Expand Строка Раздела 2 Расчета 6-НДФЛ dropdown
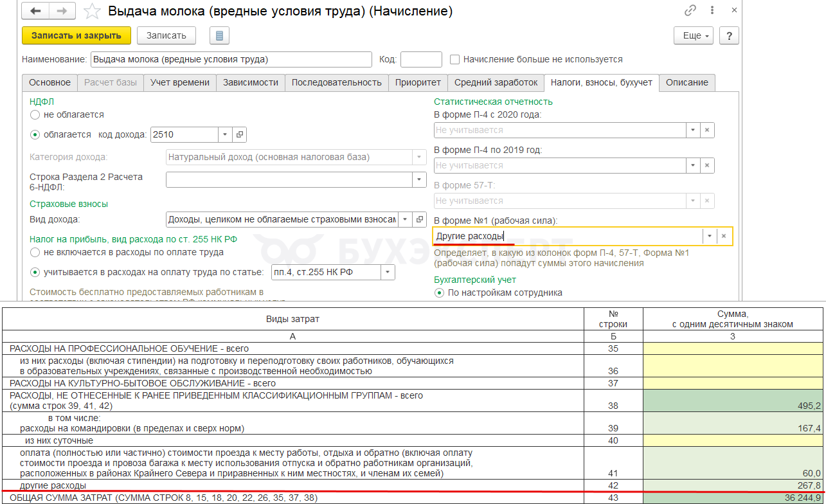826x504 pixels. (419, 179)
